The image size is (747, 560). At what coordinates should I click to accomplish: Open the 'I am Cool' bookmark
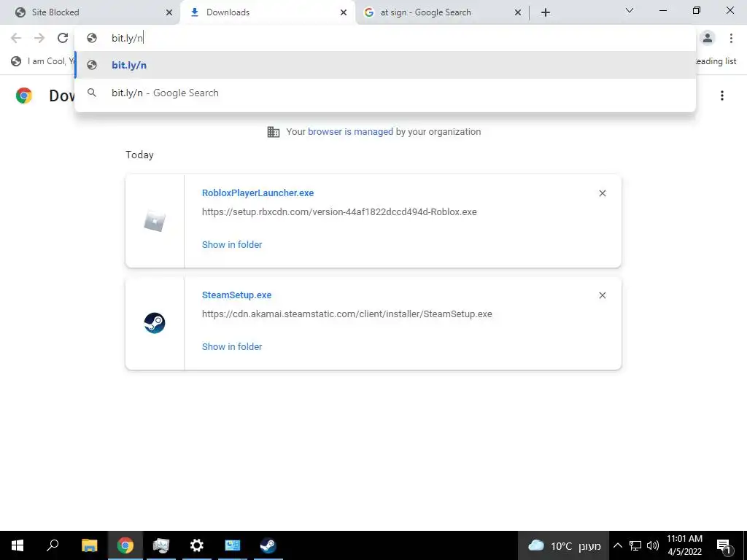point(43,61)
